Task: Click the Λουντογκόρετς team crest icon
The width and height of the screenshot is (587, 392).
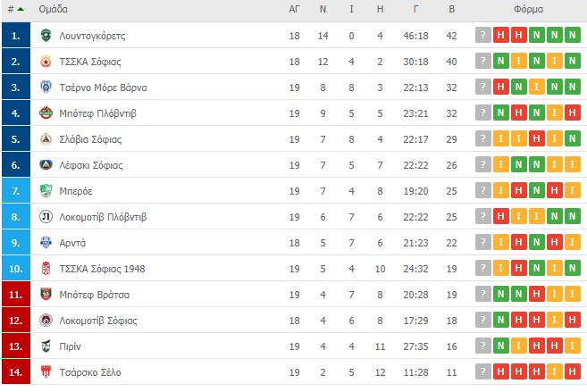Action: pyautogui.click(x=46, y=35)
